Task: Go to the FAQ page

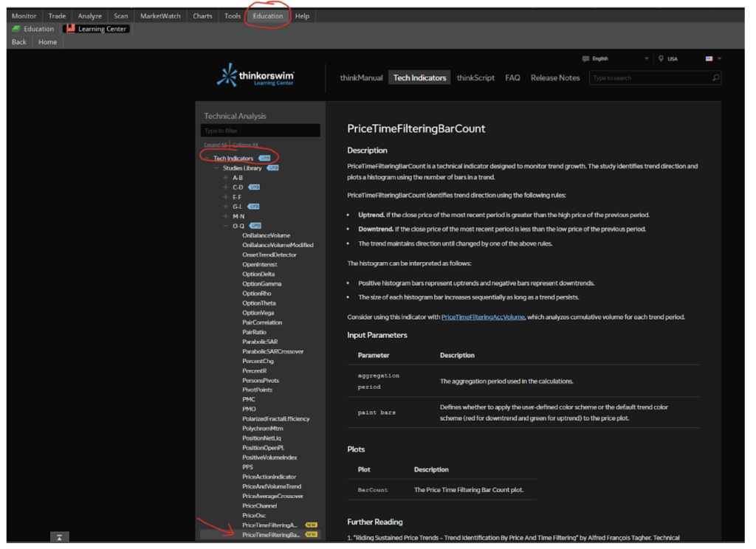Action: [x=512, y=77]
